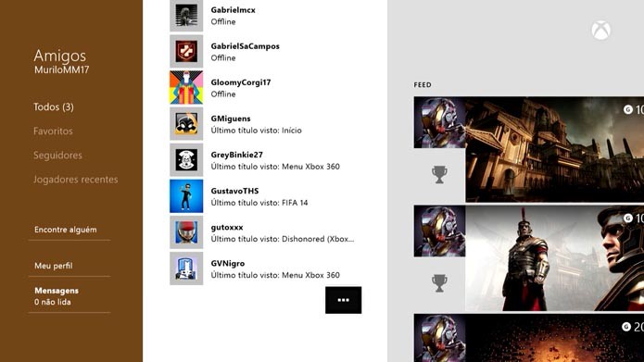Open second feed item's player avatar
644x362 pixels.
439,231
